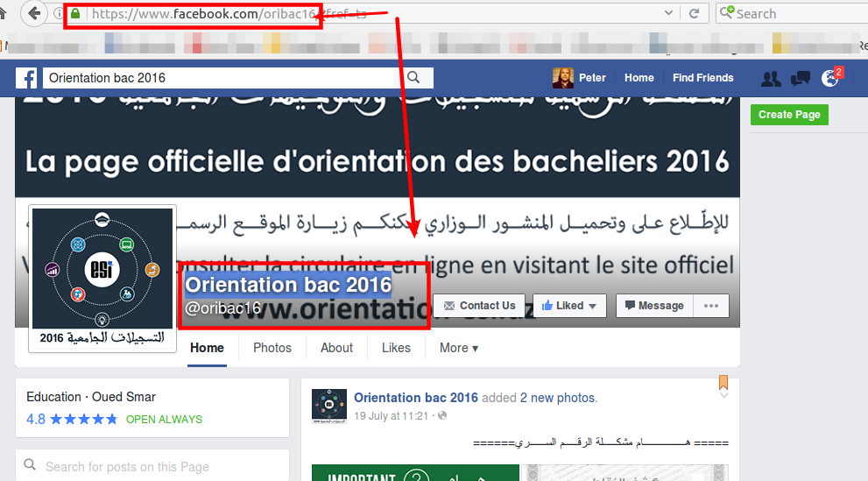Click the browser address bar URL
The image size is (868, 481).
[x=229, y=14]
